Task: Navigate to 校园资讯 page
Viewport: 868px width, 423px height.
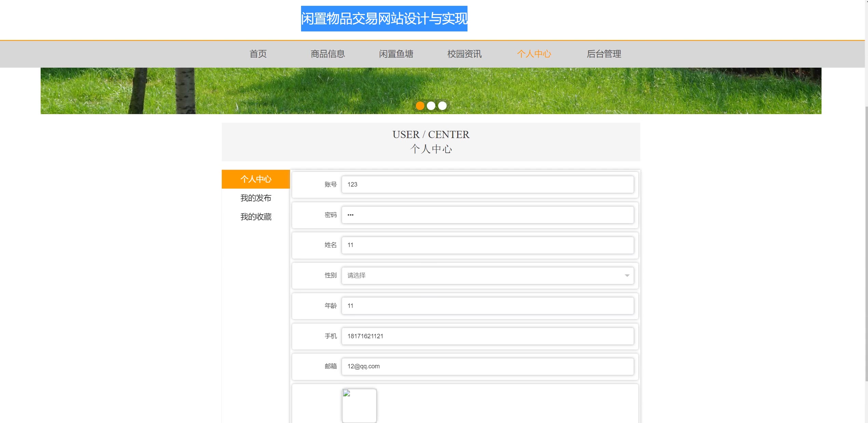Action: pos(464,54)
